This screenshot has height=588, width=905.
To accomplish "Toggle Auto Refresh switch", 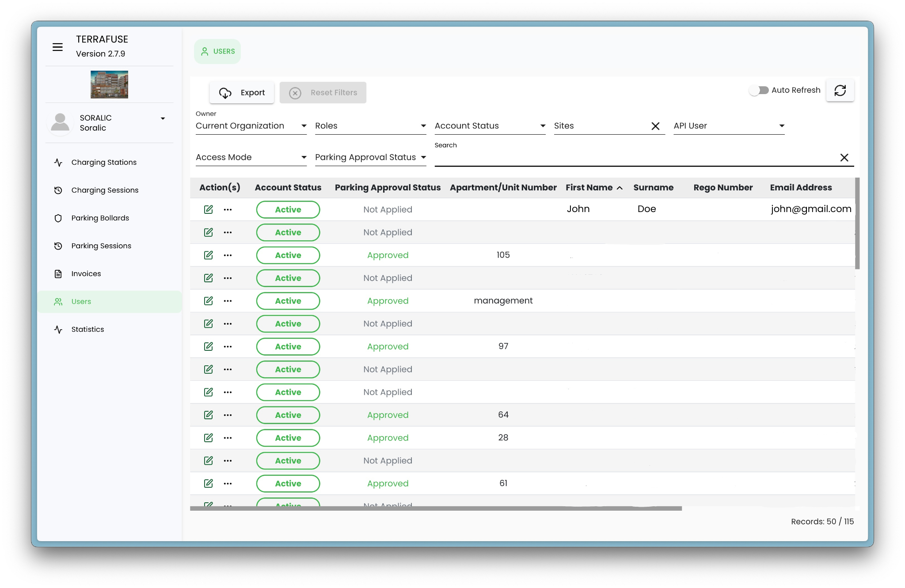I will [759, 90].
